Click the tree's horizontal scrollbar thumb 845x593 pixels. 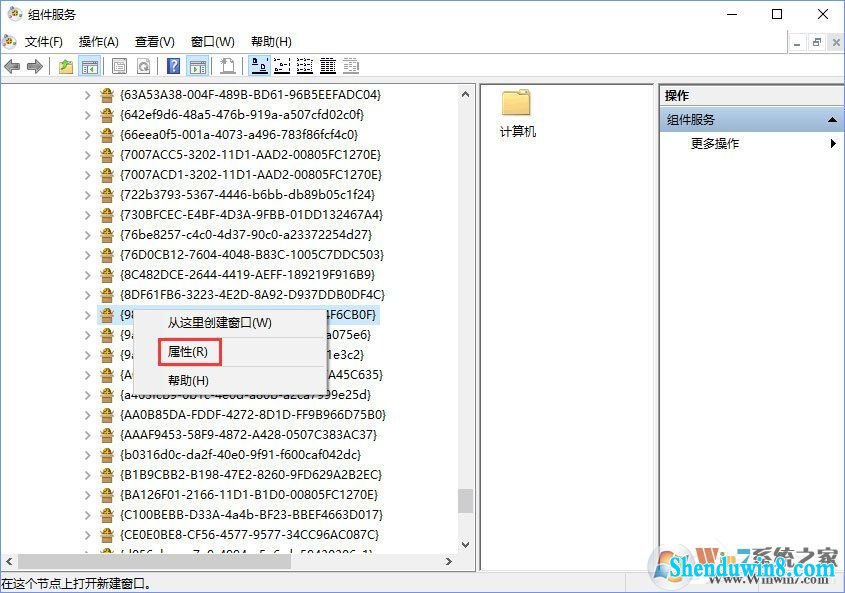(x=154, y=562)
